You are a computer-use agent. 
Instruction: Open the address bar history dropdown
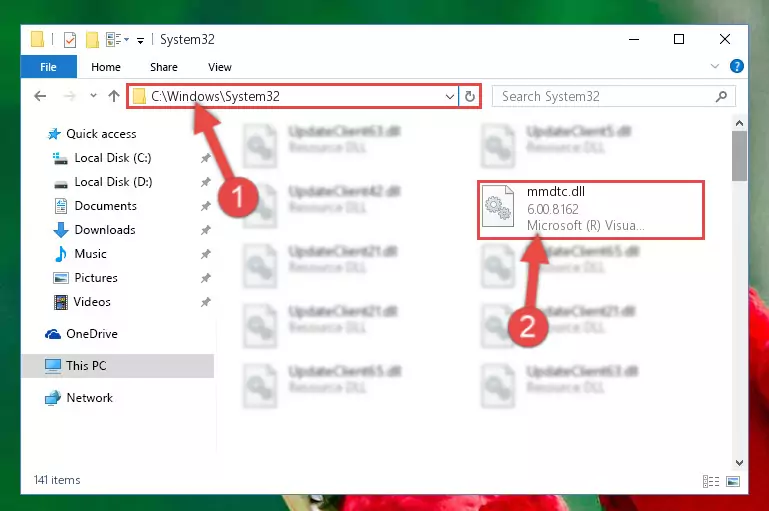click(449, 97)
